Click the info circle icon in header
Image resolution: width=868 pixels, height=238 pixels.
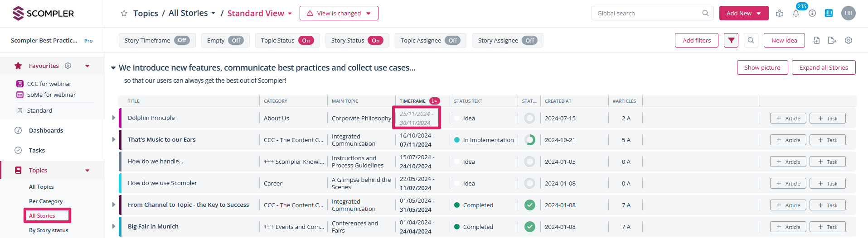pyautogui.click(x=812, y=14)
